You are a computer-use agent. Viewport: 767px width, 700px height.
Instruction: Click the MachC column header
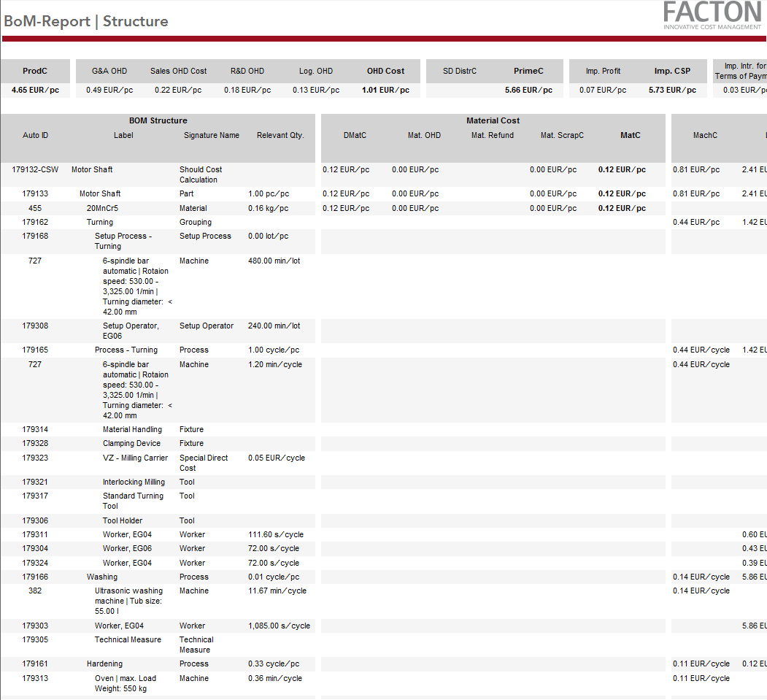coord(705,135)
